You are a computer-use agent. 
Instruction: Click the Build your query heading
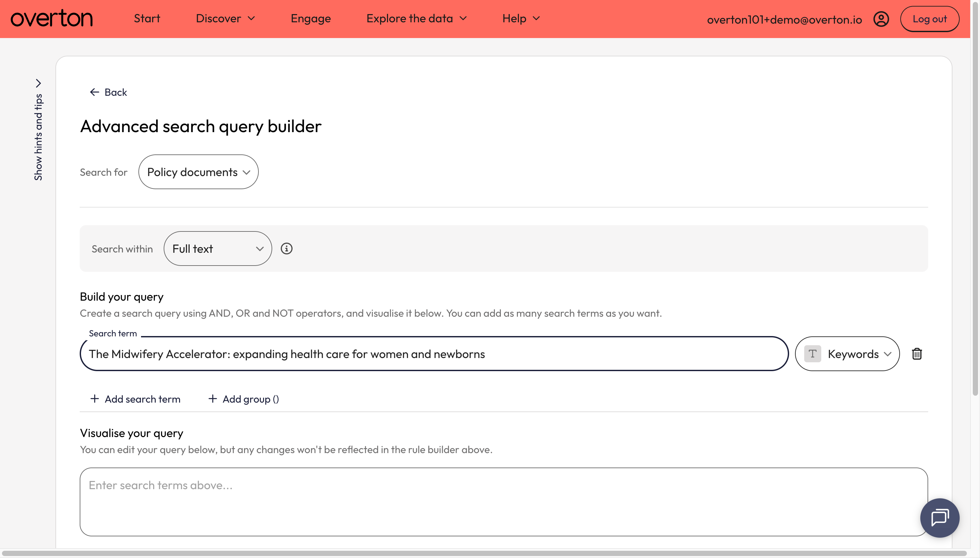[x=121, y=297]
